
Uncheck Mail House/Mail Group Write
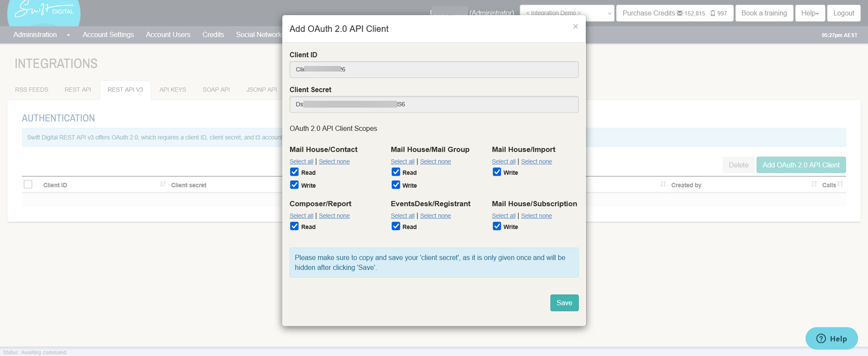pyautogui.click(x=396, y=185)
